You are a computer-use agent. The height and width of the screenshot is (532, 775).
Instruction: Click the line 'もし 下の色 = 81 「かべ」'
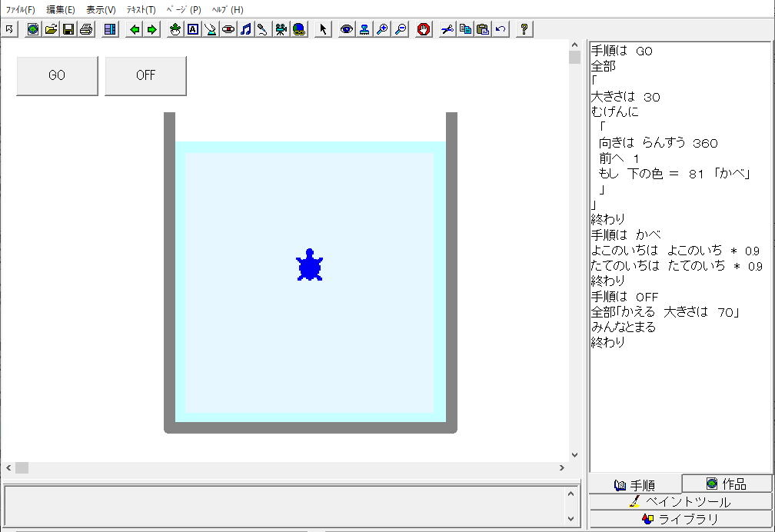675,174
